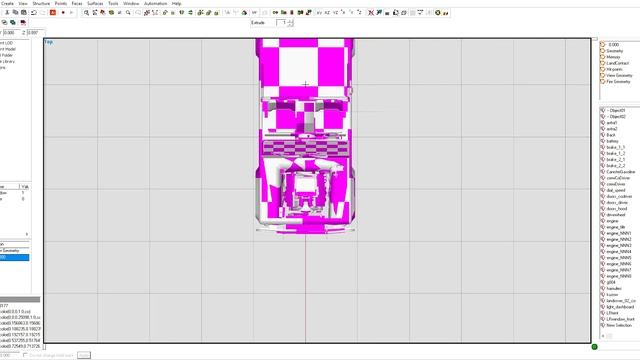Click the first icon in second toolbar row
This screenshot has width=640, height=360.
point(4,22)
